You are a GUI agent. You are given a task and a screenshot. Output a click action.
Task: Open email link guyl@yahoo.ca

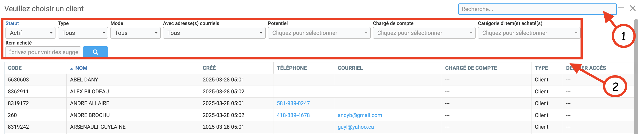click(x=355, y=127)
